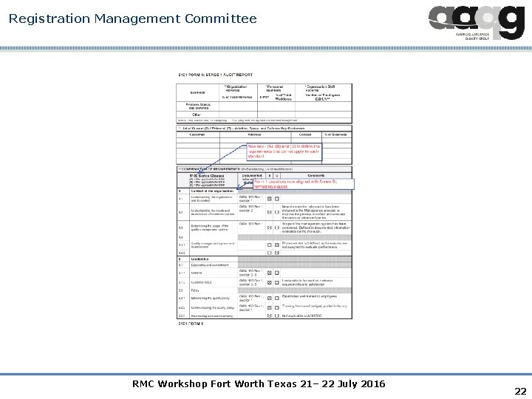Click the Other row label
This screenshot has width=532, height=399.
[x=197, y=115]
